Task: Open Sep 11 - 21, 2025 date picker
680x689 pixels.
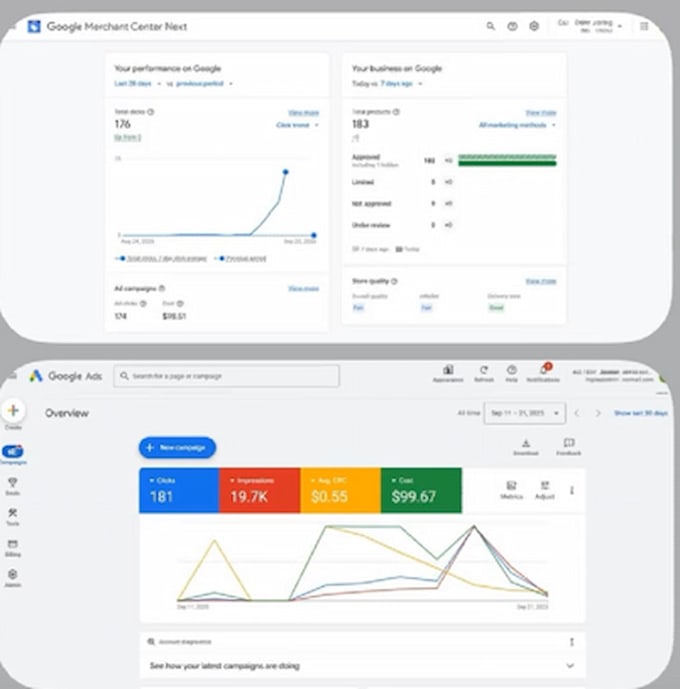Action: coord(524,413)
